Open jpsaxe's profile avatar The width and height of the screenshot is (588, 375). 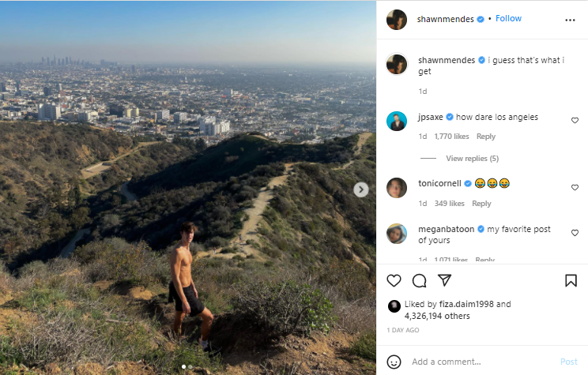(x=397, y=121)
